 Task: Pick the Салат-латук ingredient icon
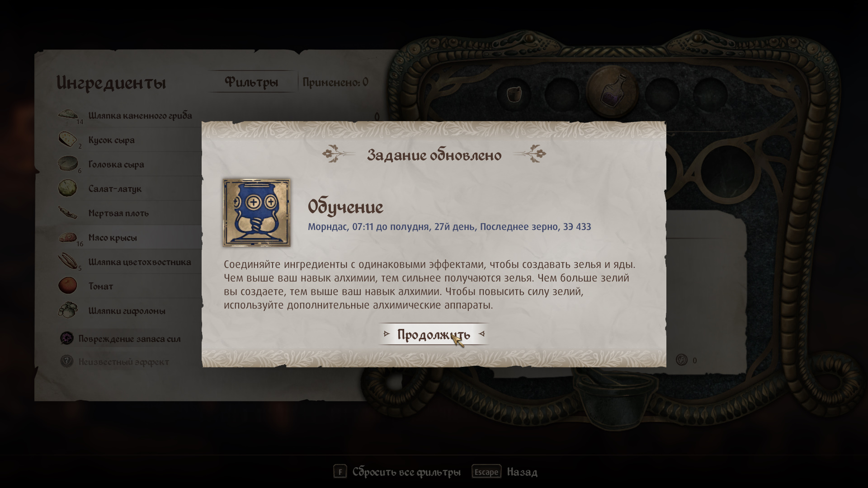(68, 188)
